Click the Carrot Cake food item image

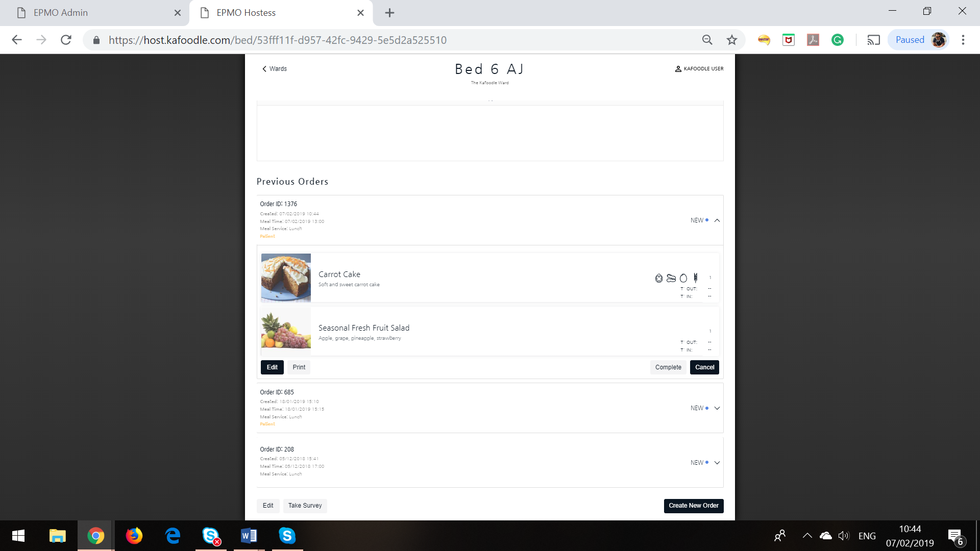286,278
